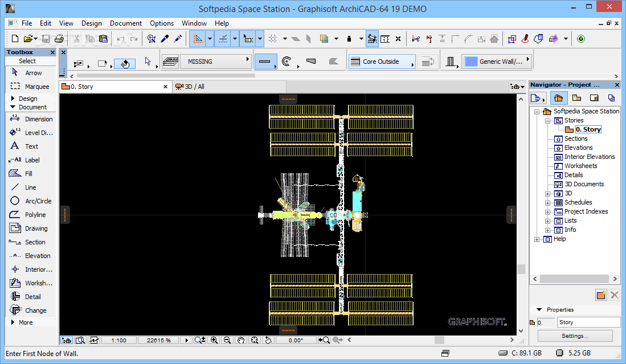
Task: Open the Generic Wall building material dropdown
Action: click(497, 62)
